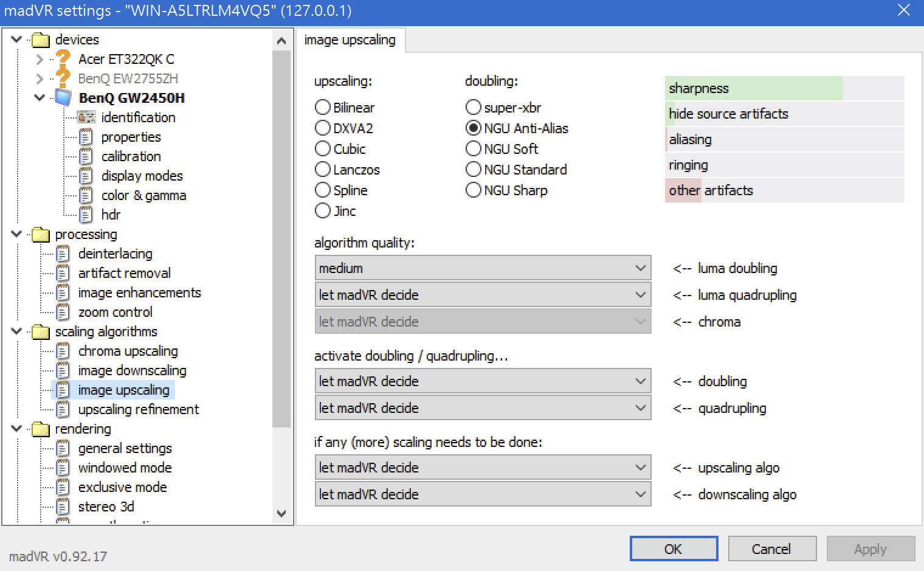Click the scaling algorithms folder icon
Viewport: 924px width, 571px height.
click(x=41, y=332)
